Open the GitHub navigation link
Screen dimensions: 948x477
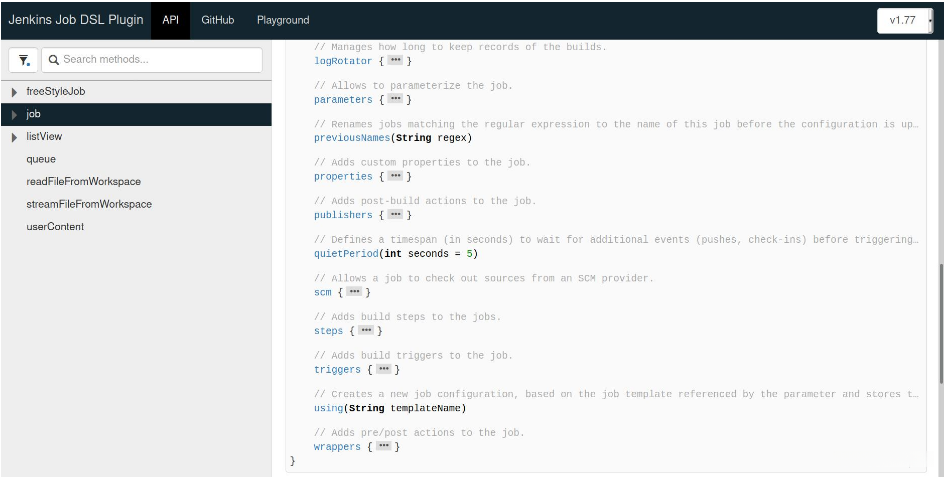[218, 20]
